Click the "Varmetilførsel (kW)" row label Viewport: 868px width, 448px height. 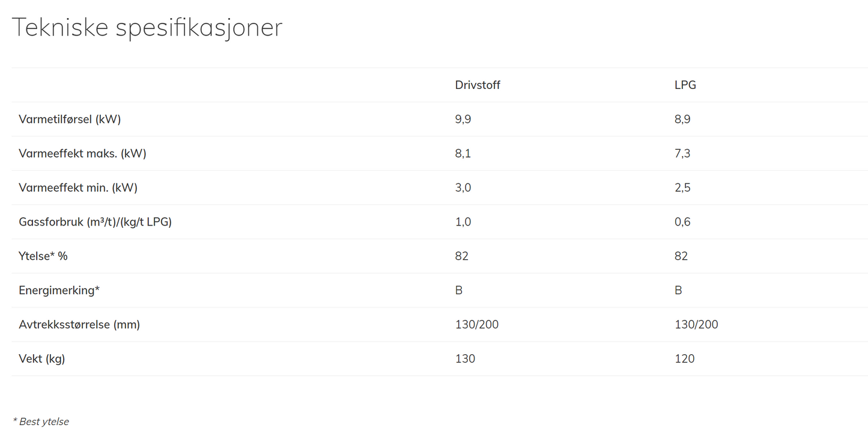(x=70, y=119)
